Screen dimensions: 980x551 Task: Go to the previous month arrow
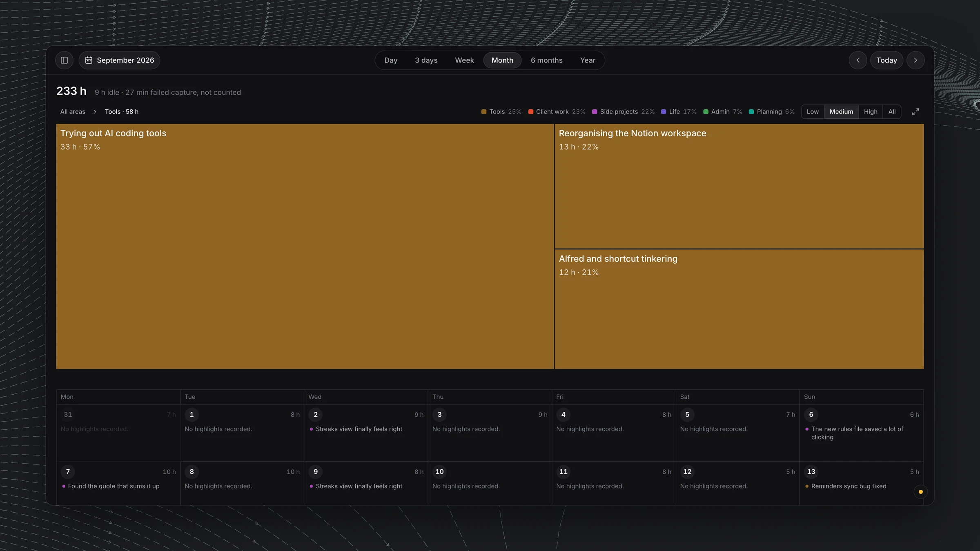click(x=857, y=60)
